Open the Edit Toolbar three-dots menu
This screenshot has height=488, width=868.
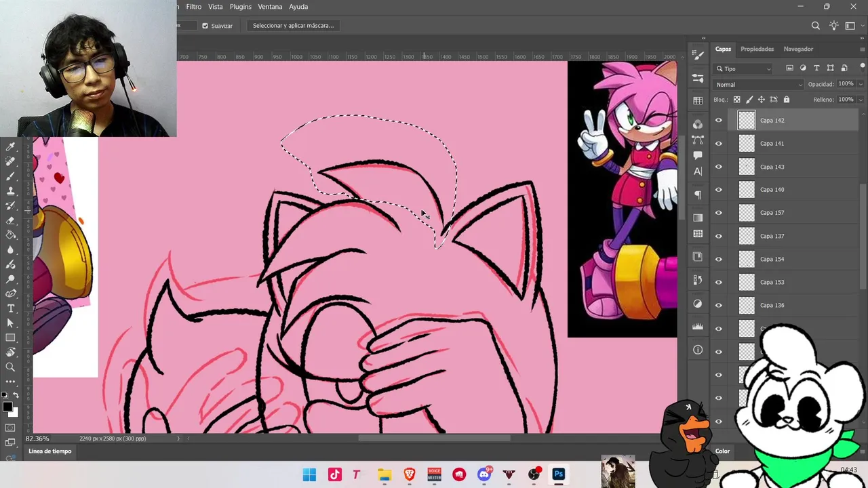10,382
